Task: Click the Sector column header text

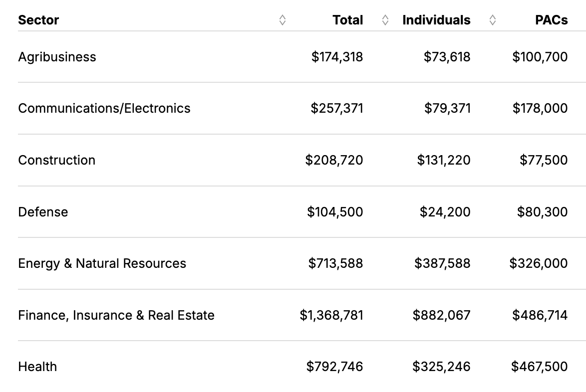Action: tap(38, 20)
